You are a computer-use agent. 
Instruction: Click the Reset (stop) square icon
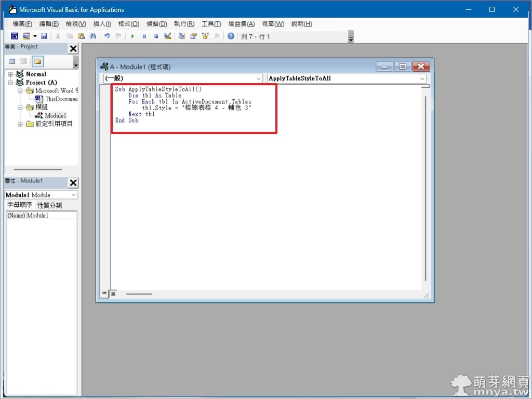[156, 36]
